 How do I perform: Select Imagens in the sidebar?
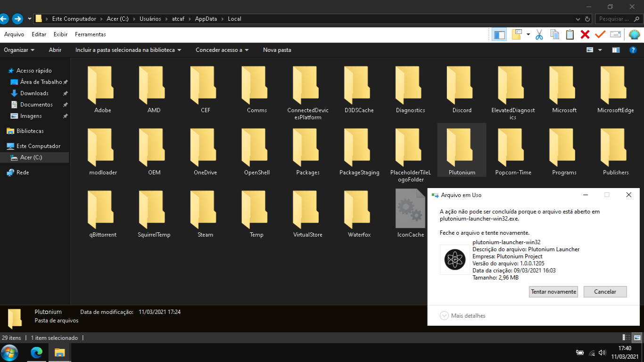pyautogui.click(x=31, y=116)
